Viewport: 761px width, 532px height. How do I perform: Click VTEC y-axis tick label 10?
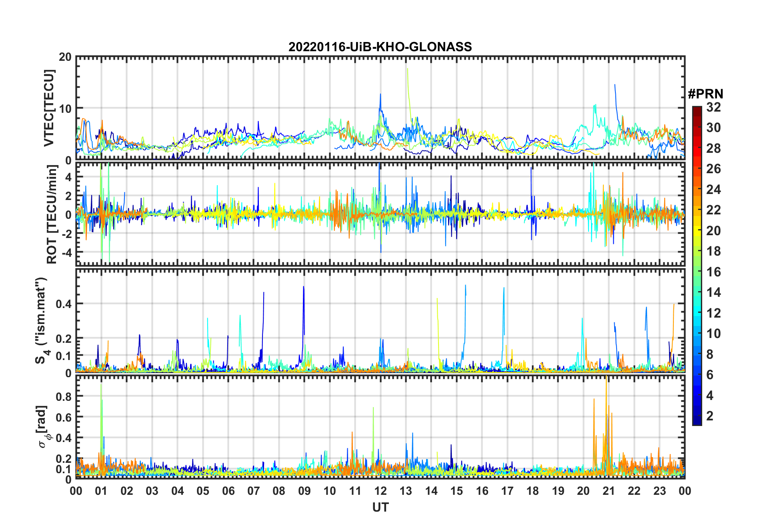point(65,108)
